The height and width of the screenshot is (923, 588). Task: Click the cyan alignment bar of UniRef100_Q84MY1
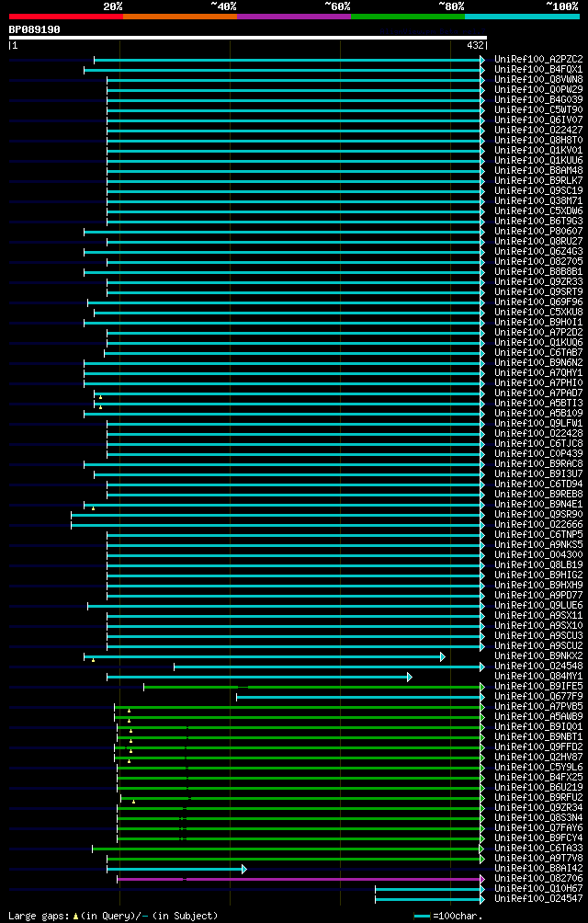[x=259, y=677]
